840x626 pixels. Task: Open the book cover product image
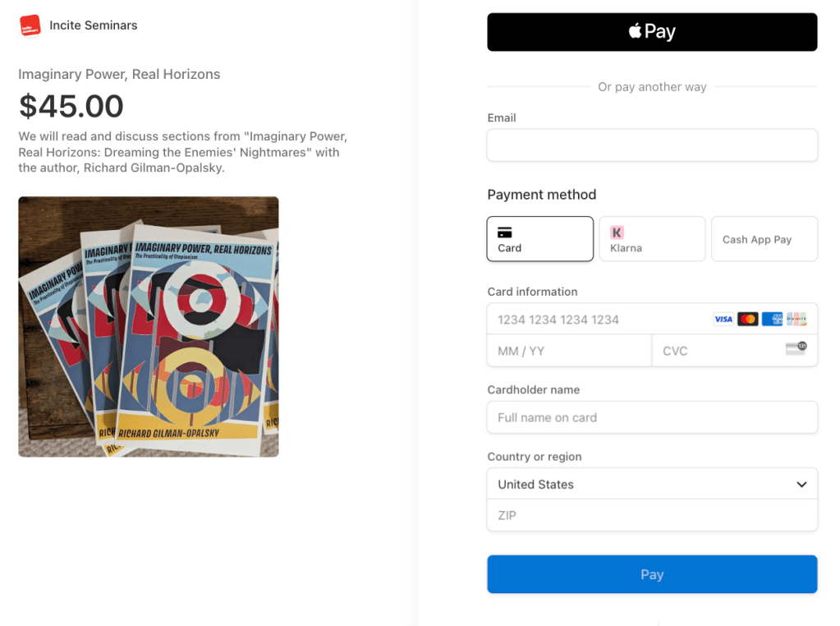(x=149, y=327)
